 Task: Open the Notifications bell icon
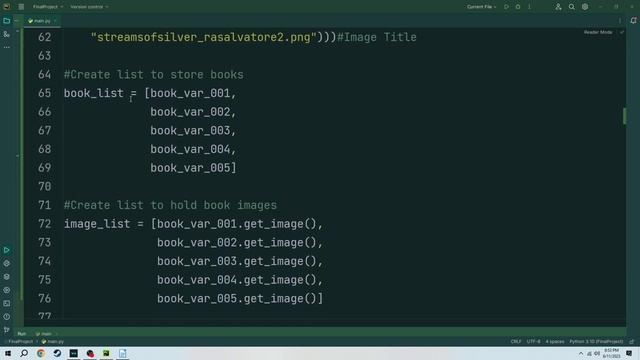point(633,21)
